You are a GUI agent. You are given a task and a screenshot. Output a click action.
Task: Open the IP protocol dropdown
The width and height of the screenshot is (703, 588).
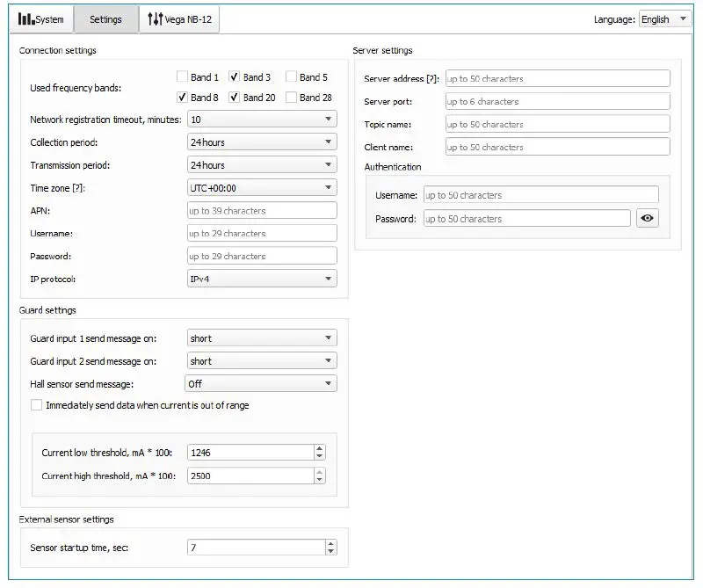(x=262, y=279)
